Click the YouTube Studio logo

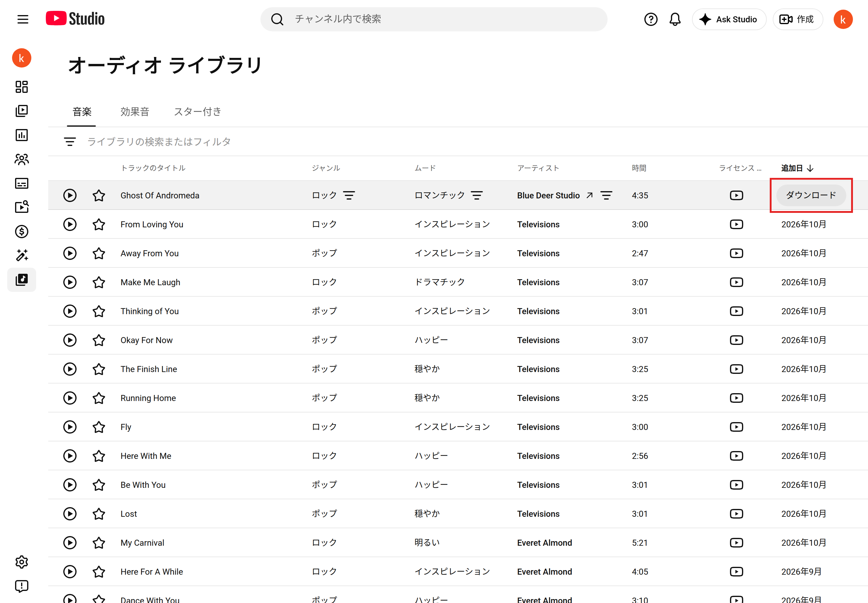[x=75, y=18]
